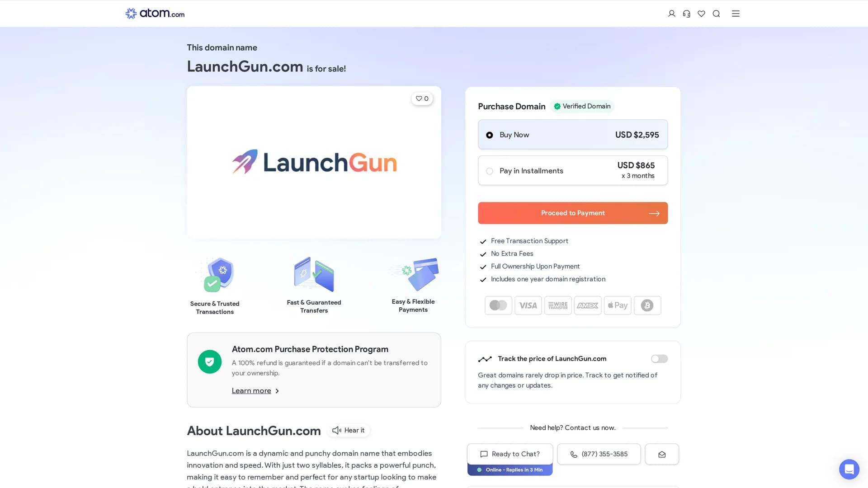Click the email envelope contact button
Screen dimensions: 868x488
(662, 454)
